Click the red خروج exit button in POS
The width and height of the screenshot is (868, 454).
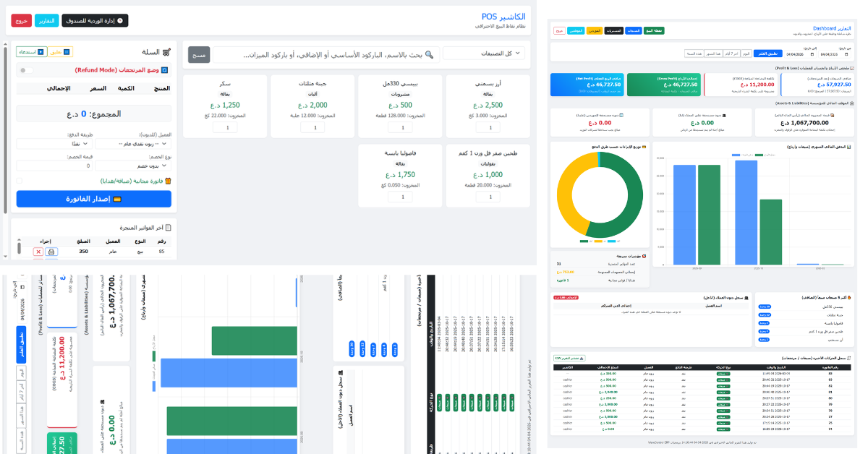21,21
